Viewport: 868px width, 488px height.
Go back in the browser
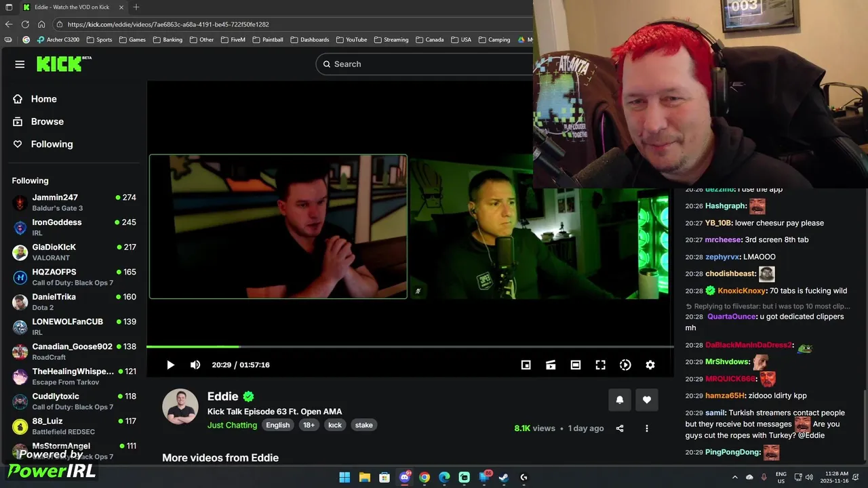pos(9,24)
